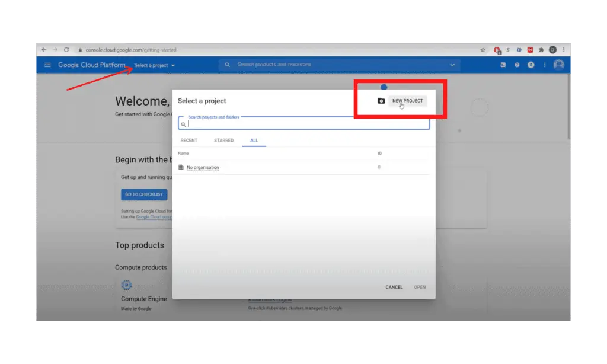The height and width of the screenshot is (364, 607).
Task: Open Chrome extensions puzzle icon
Action: tap(542, 50)
